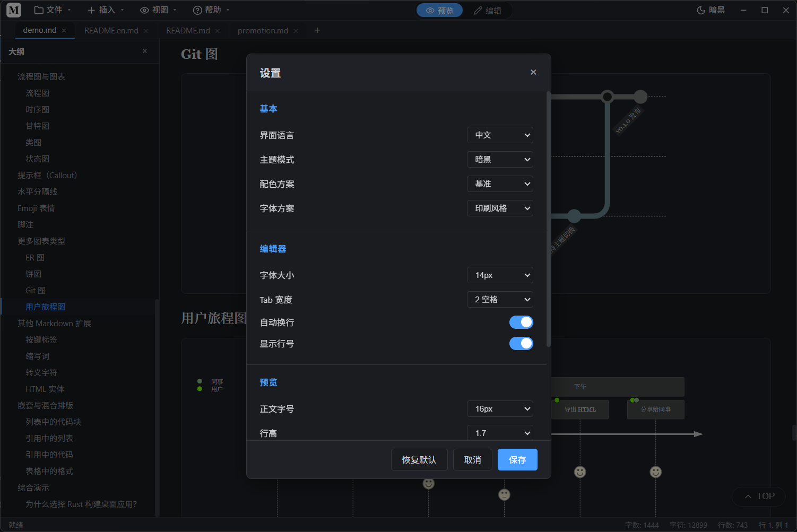
Task: Open the 界面语言 dropdown
Action: tap(500, 135)
